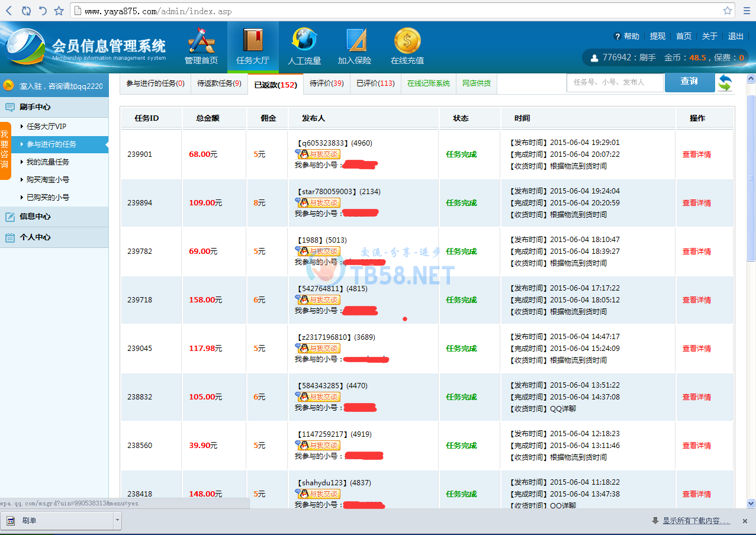The image size is (756, 535).
Task: Switch to the 已评价(113) tab
Action: point(375,84)
